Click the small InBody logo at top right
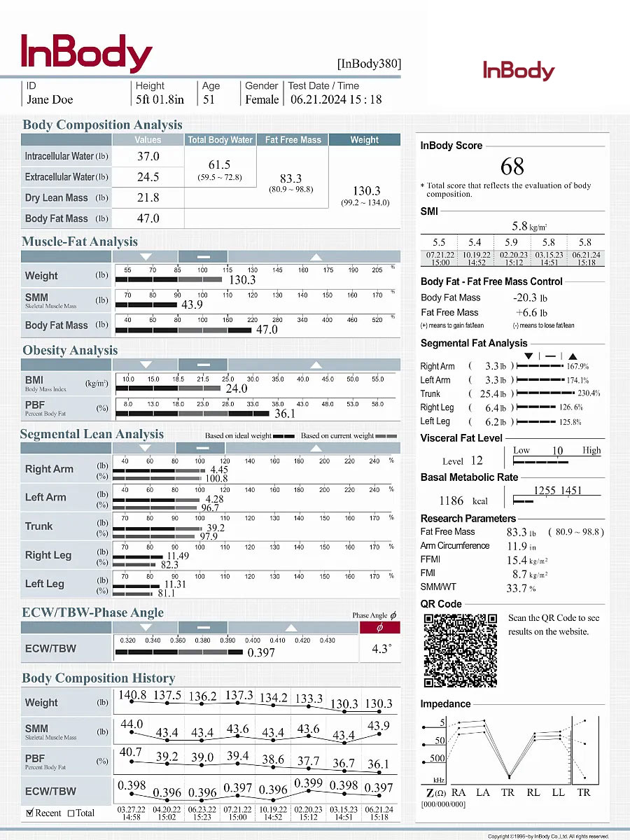 pyautogui.click(x=518, y=71)
